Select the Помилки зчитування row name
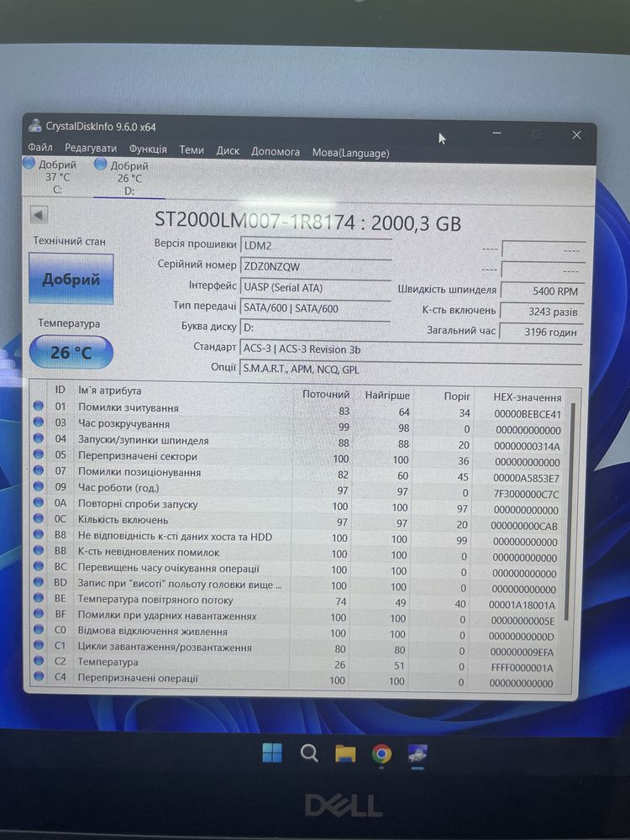This screenshot has width=630, height=840. pyautogui.click(x=128, y=407)
